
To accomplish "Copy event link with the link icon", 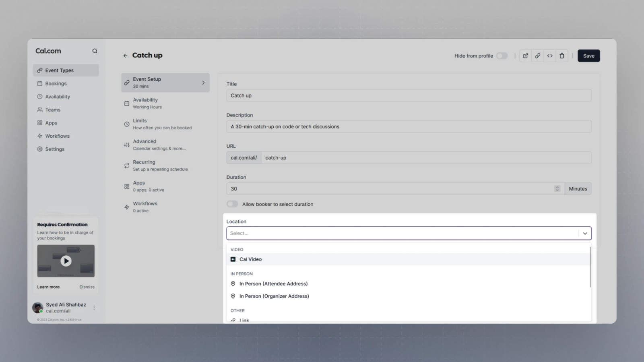I will tap(537, 56).
